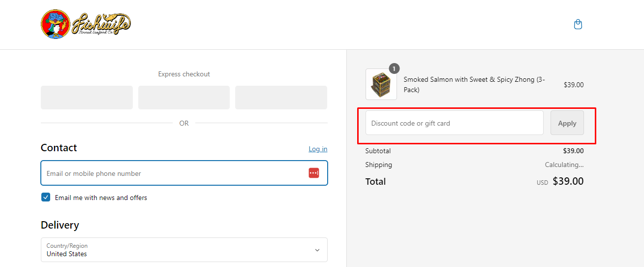
Task: Focus the Email or mobile phone number field
Action: click(184, 173)
